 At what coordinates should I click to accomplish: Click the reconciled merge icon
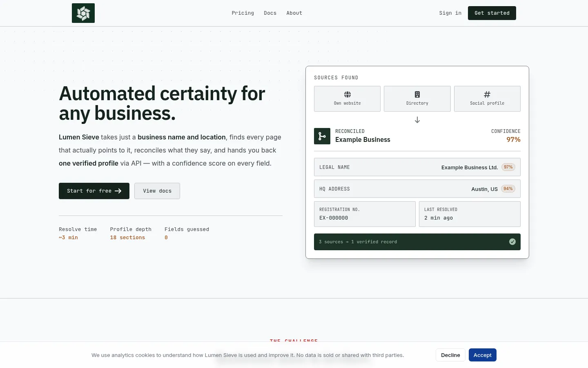click(322, 136)
